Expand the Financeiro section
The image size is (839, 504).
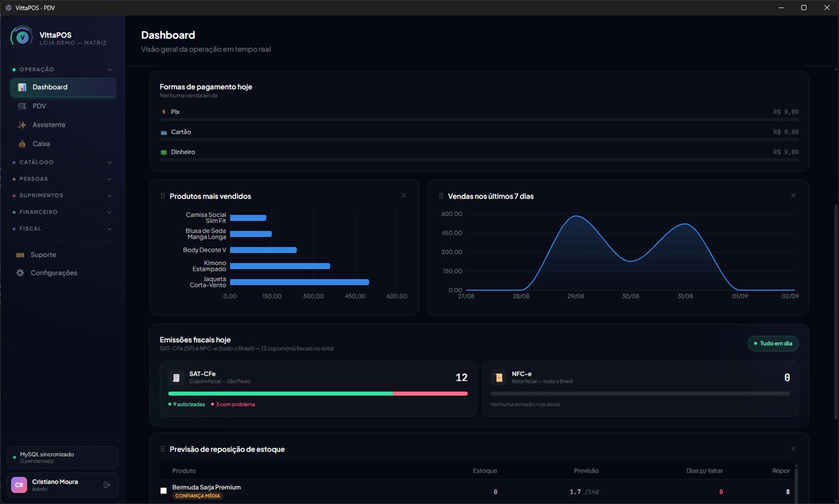tap(63, 212)
